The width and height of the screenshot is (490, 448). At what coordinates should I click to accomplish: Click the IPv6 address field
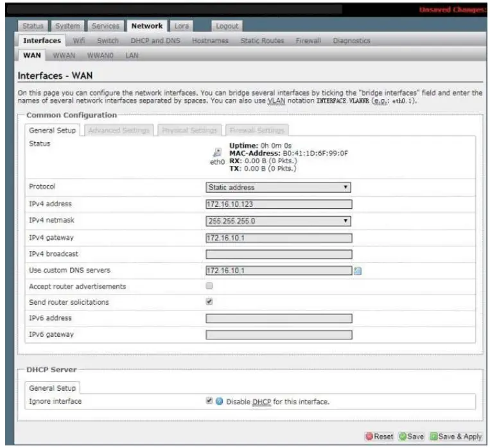279,318
